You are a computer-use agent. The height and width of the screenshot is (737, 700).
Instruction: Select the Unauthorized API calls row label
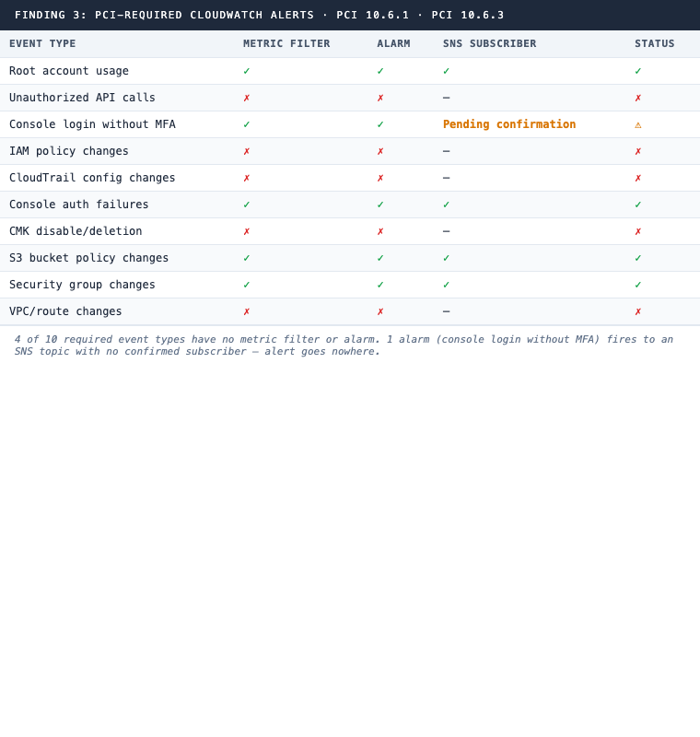pyautogui.click(x=82, y=98)
